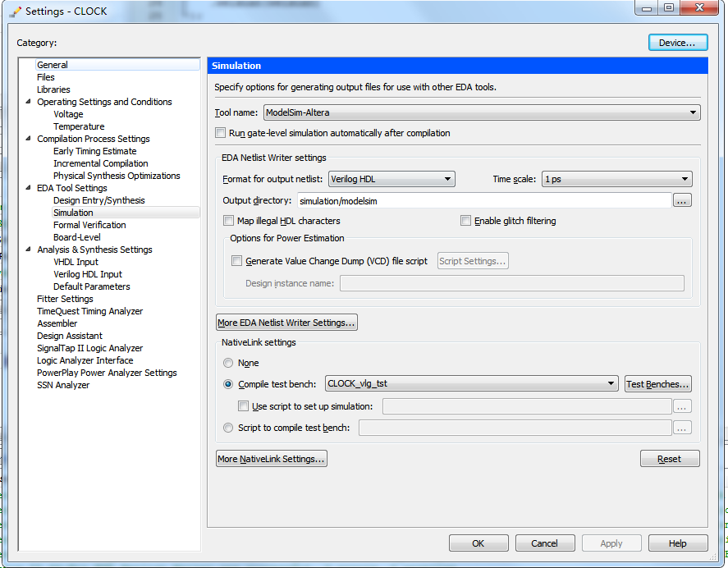Select Temperature settings
The image size is (728, 568).
point(79,126)
